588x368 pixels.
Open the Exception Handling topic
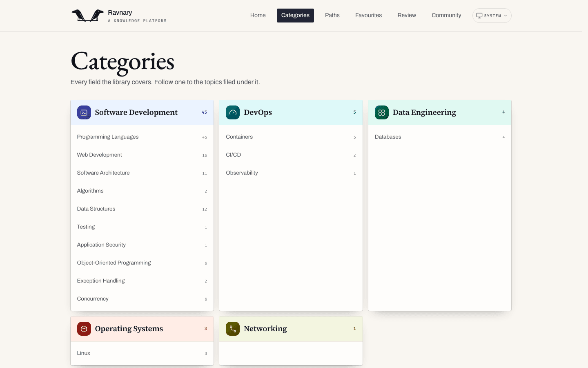(142, 281)
